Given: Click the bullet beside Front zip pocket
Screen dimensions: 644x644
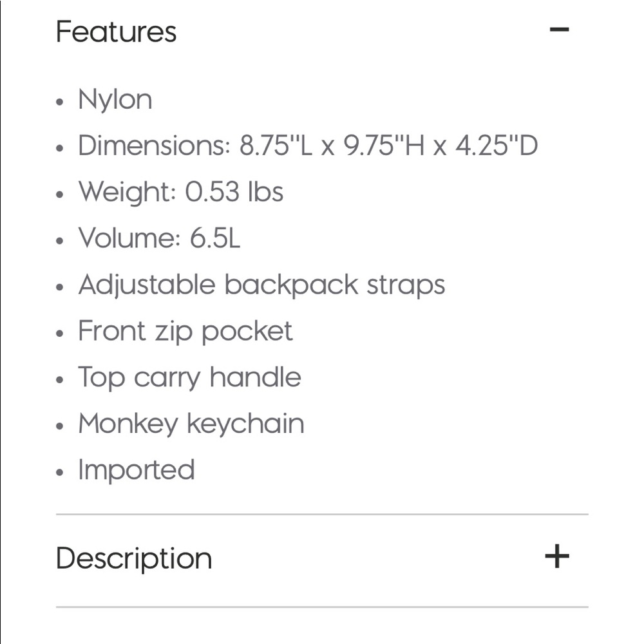Looking at the screenshot, I should click(x=60, y=333).
